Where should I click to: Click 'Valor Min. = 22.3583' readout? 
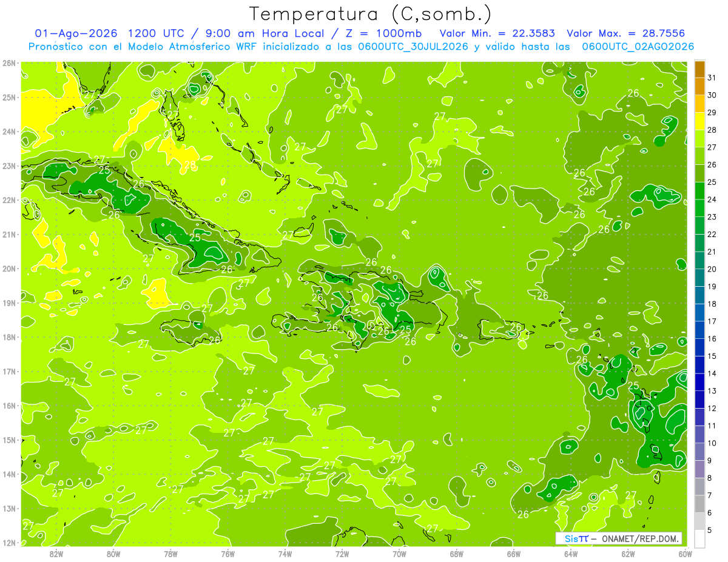(497, 33)
